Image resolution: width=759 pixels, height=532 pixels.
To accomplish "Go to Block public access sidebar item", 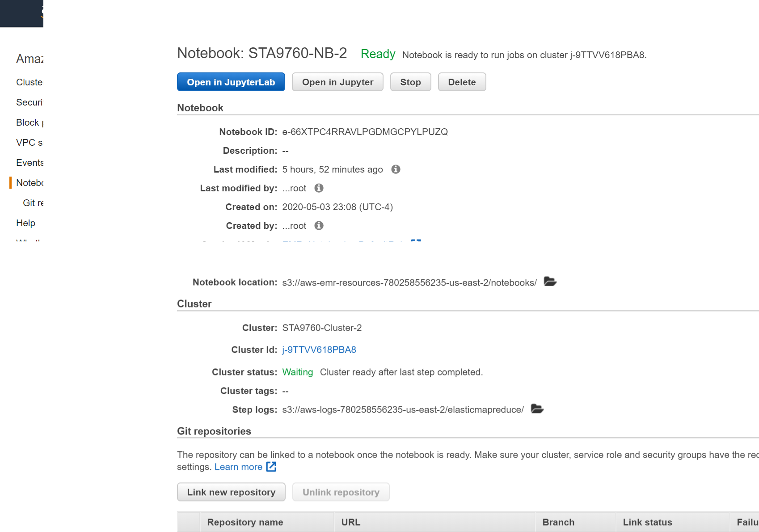I will 30,122.
